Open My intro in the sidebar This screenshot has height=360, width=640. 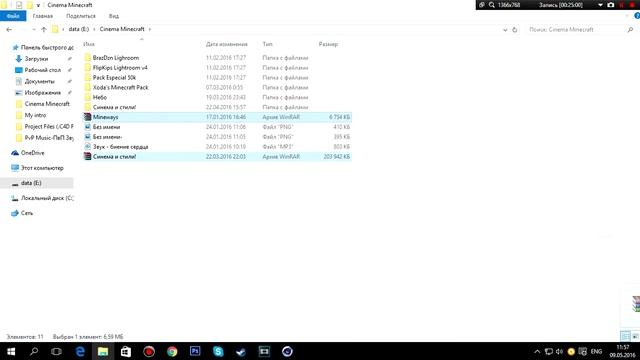pos(35,115)
